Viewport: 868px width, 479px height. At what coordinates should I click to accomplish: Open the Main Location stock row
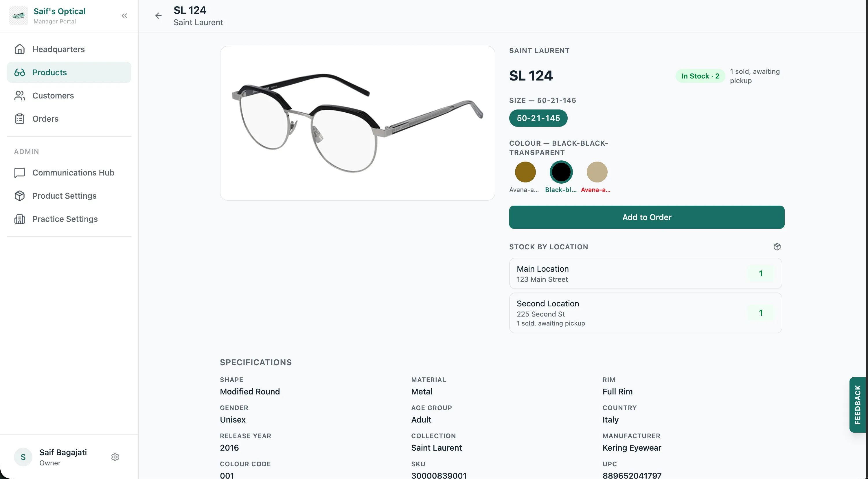click(645, 273)
